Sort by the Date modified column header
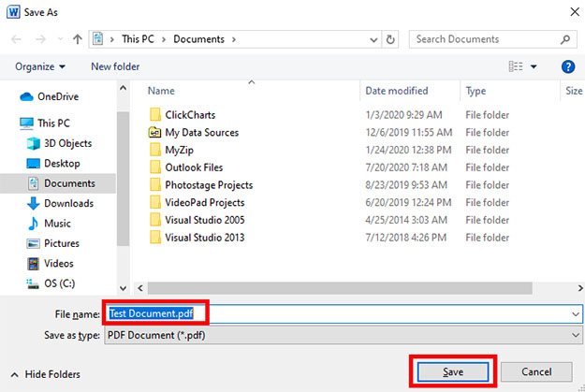 point(397,91)
